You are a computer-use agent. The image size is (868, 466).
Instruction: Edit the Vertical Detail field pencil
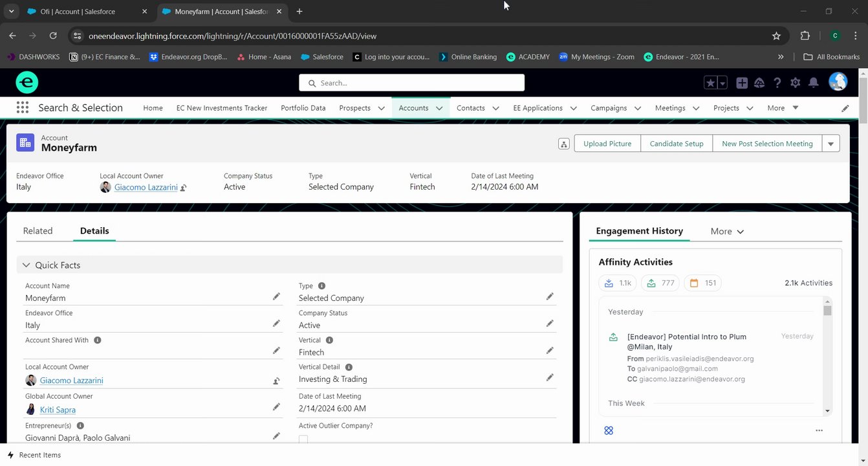(550, 377)
